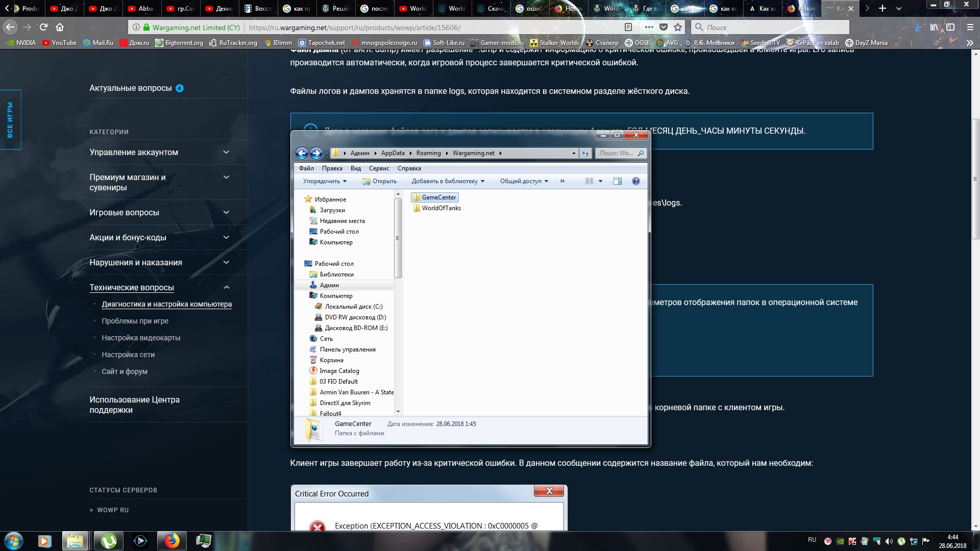Image resolution: width=980 pixels, height=551 pixels.
Task: Open the Общий доступ dropdown
Action: tap(524, 181)
